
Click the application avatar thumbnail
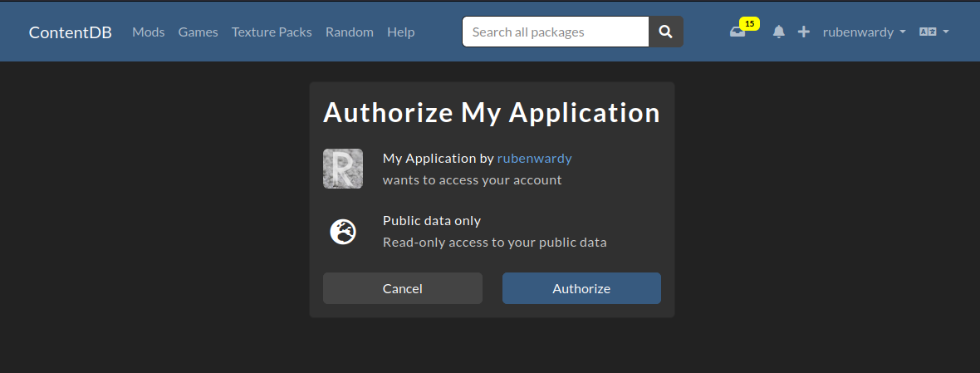click(x=343, y=169)
